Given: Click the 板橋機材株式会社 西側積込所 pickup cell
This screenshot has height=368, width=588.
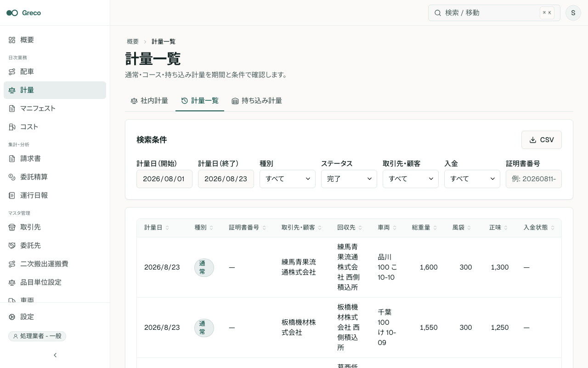Looking at the screenshot, I should click(349, 328).
